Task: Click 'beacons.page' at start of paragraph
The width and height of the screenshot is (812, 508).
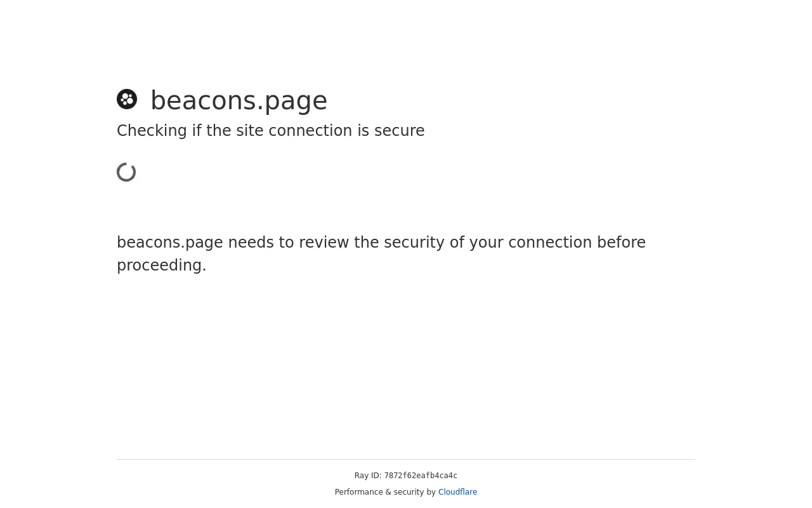Action: click(170, 243)
